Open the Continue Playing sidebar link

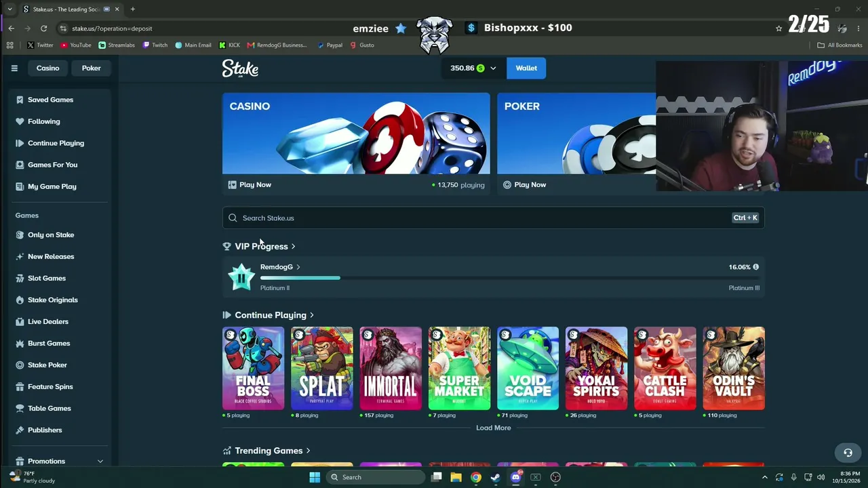[56, 143]
